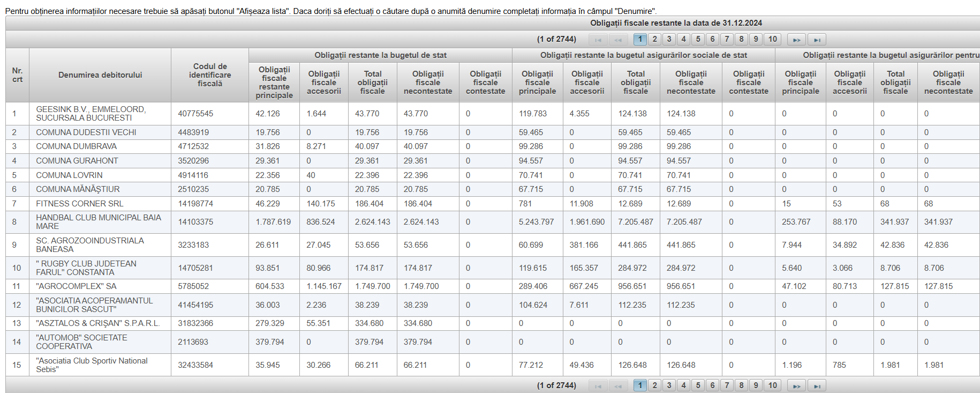Jump to last page in bottom paginator
The height and width of the screenshot is (393, 980).
tap(817, 385)
